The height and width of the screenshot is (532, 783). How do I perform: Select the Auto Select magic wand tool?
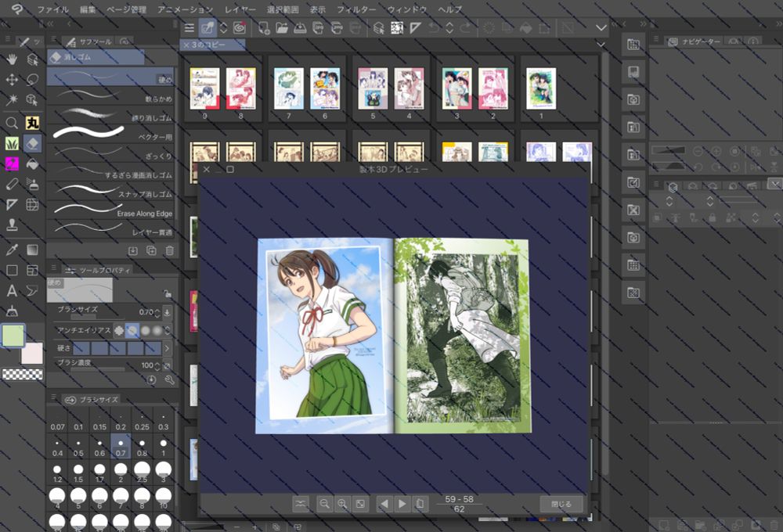(x=12, y=99)
